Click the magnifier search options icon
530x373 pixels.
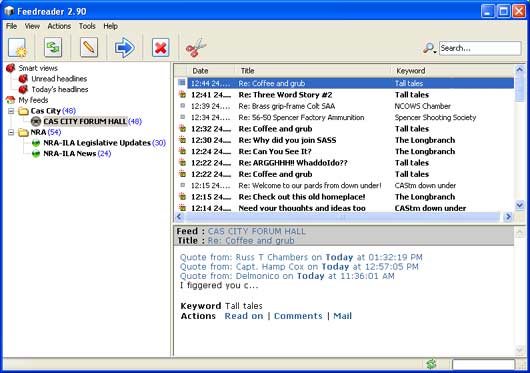430,48
